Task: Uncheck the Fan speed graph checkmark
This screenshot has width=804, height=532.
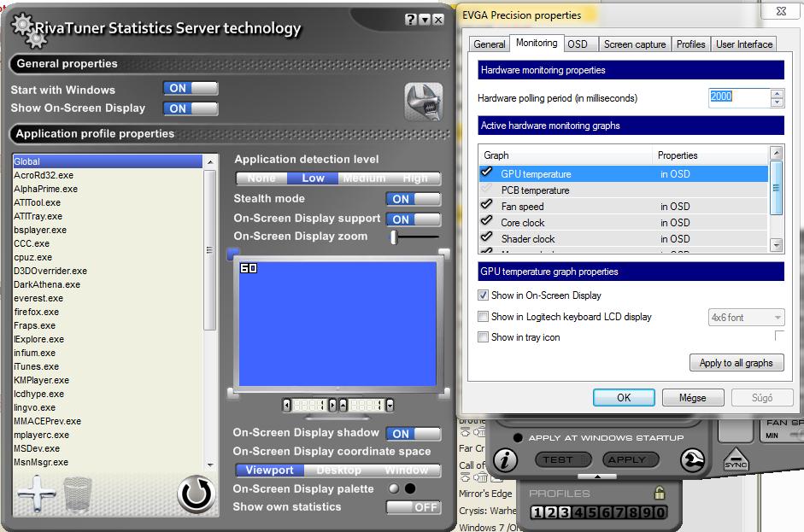Action: click(x=487, y=206)
